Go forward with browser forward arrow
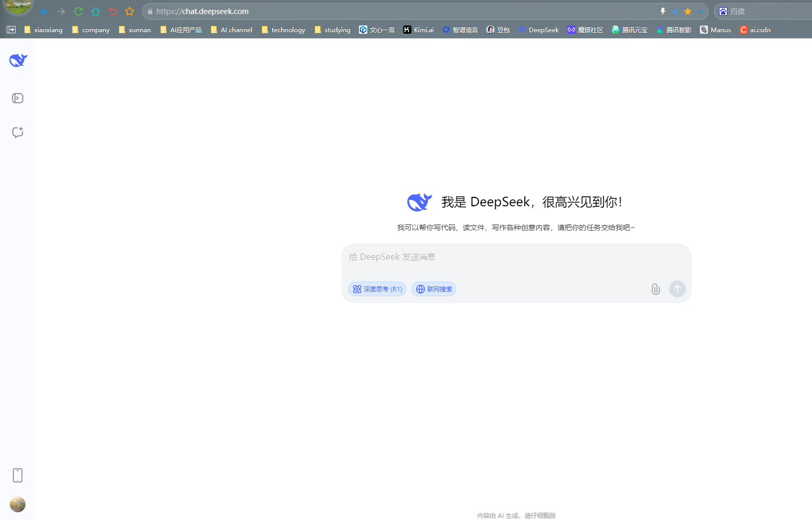The width and height of the screenshot is (812, 520). click(61, 11)
